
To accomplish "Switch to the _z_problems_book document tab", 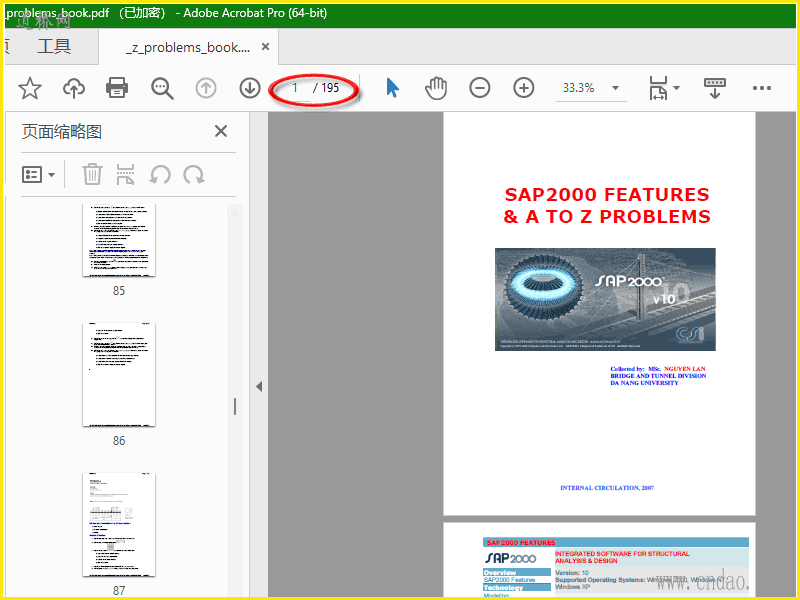I will tap(188, 47).
